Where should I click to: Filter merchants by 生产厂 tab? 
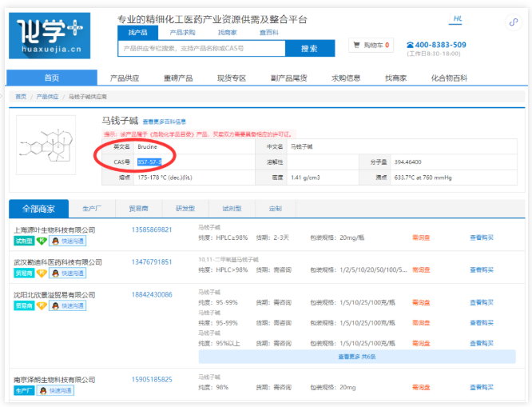point(92,209)
